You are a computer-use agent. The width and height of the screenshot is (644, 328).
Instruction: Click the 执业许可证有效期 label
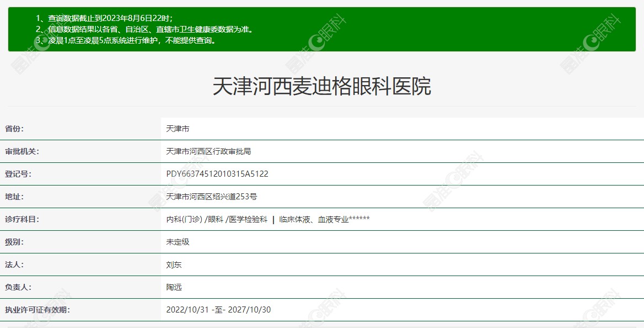37,310
